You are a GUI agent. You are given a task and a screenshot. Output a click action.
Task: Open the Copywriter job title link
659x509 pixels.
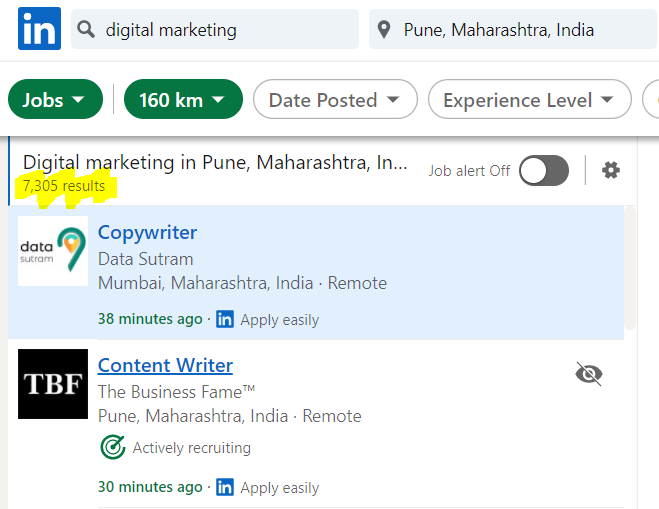(148, 232)
